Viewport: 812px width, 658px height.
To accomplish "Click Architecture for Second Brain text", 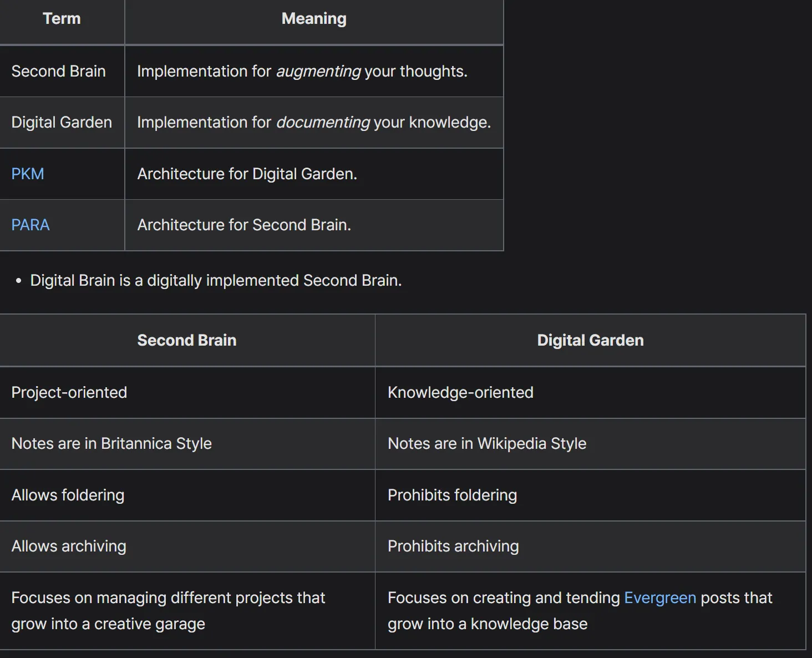I will (244, 225).
